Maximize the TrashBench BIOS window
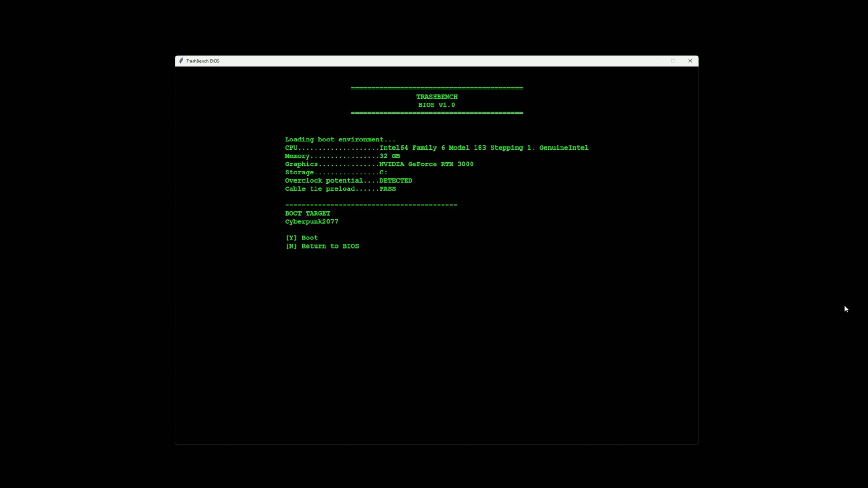This screenshot has height=488, width=868. pyautogui.click(x=673, y=61)
